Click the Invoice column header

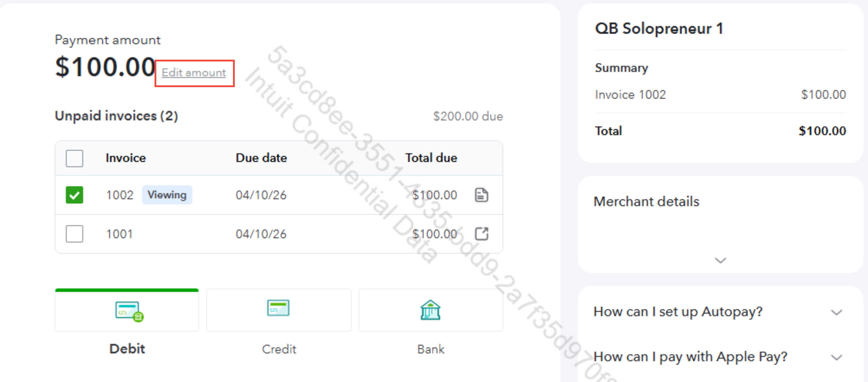click(126, 158)
